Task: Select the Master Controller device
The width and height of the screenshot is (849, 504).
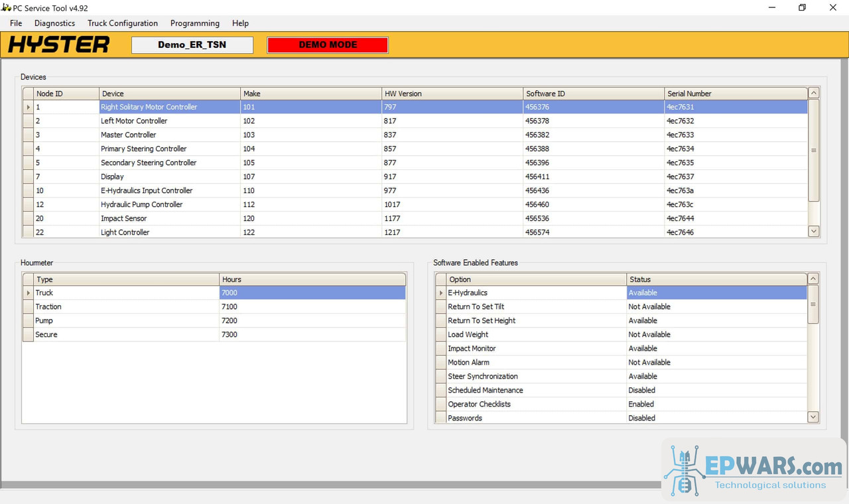Action: pyautogui.click(x=415, y=135)
